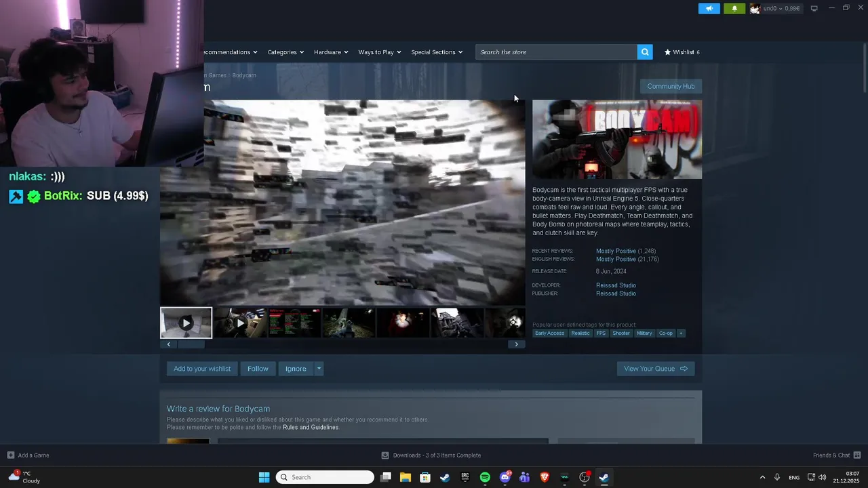Click the right arrow of thumbnail strip
The image size is (868, 488).
pos(516,344)
